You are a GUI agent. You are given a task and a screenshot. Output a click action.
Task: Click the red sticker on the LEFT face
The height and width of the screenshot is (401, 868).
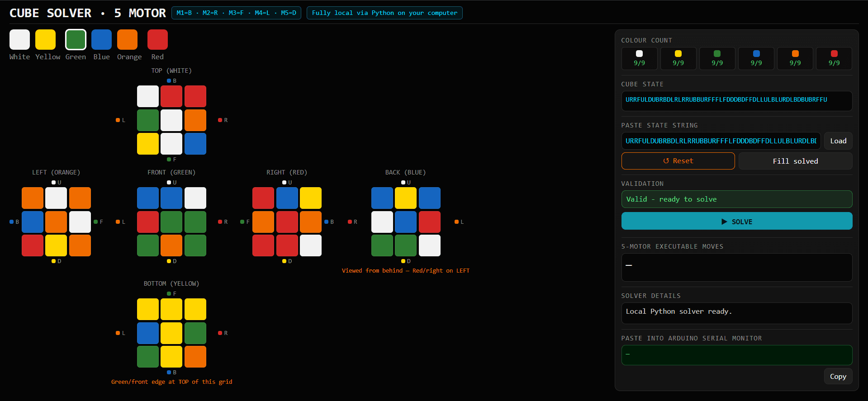33,245
